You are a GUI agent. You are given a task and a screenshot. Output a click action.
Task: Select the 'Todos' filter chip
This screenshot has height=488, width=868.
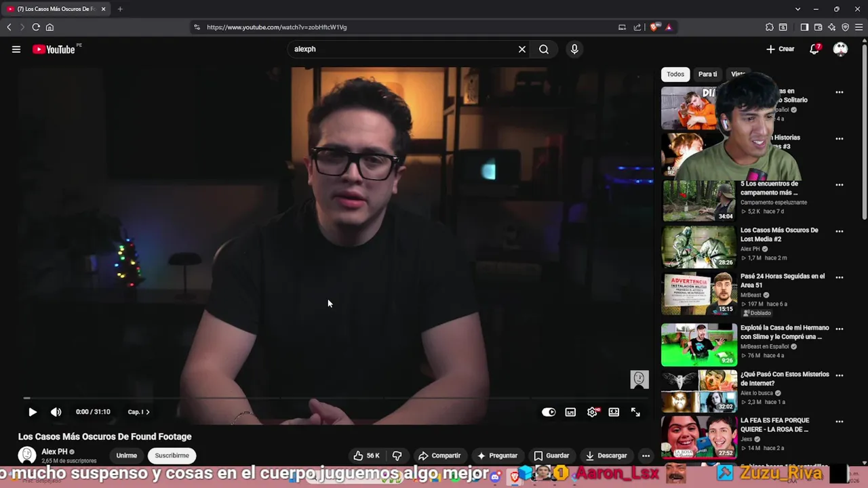tap(675, 74)
